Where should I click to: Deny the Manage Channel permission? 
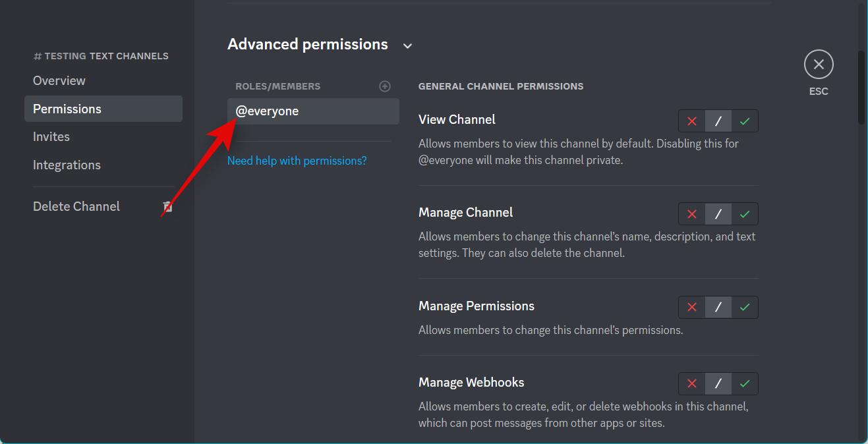click(692, 214)
